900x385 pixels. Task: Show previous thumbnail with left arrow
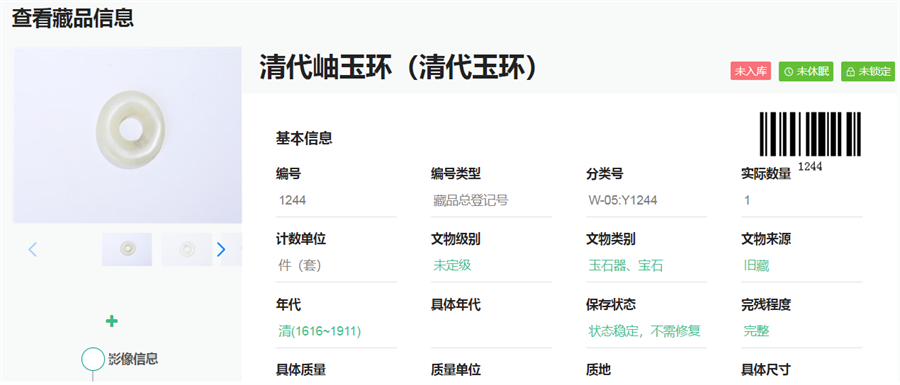[33, 250]
